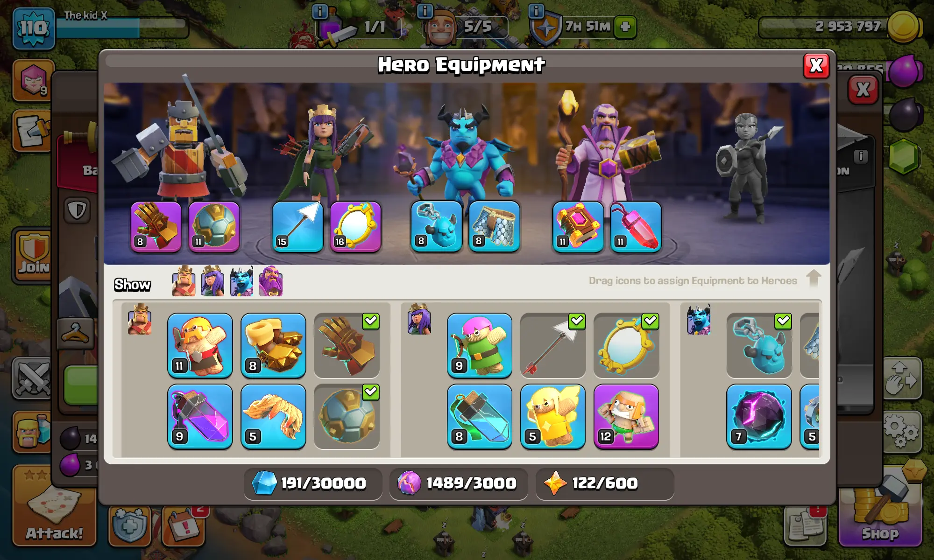
Task: Select the level 8 Invisibility Vial equipment
Action: [x=480, y=417]
